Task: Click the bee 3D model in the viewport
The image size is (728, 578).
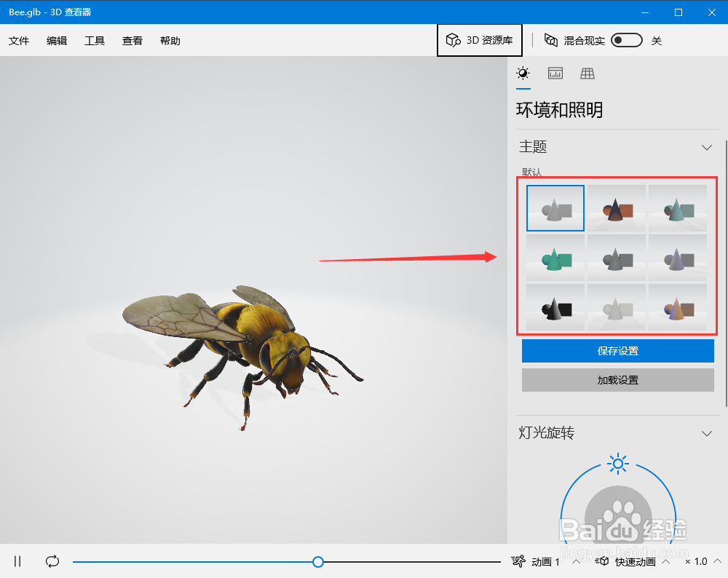Action: tap(242, 357)
